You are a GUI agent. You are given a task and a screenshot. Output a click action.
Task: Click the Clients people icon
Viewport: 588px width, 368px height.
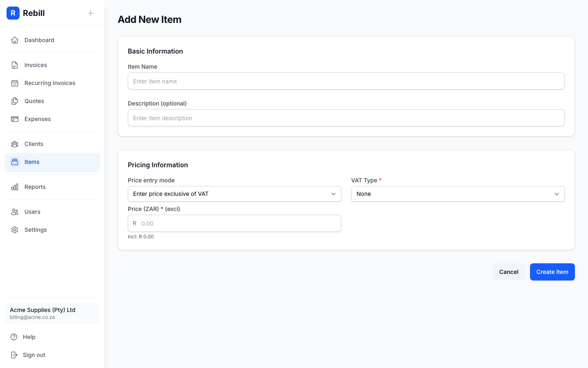15,144
